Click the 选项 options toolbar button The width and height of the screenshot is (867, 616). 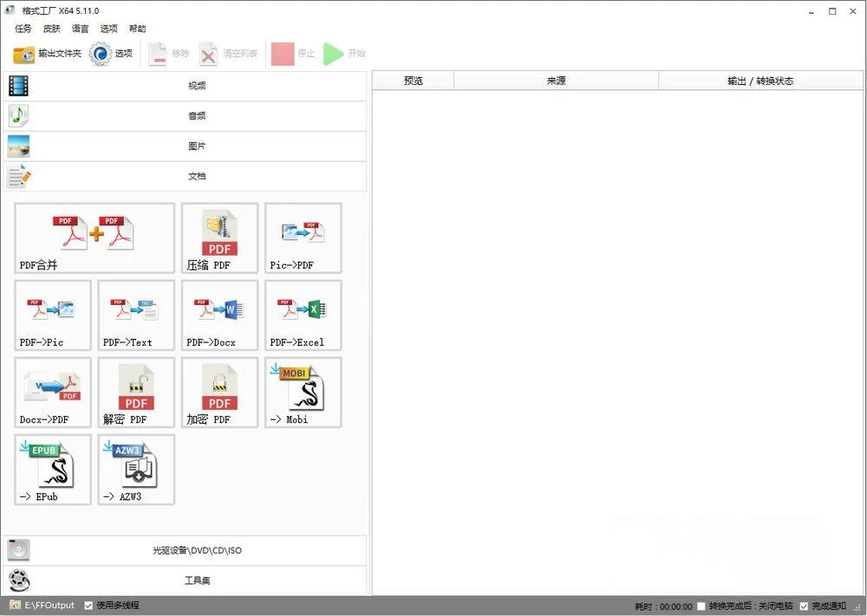tap(112, 54)
